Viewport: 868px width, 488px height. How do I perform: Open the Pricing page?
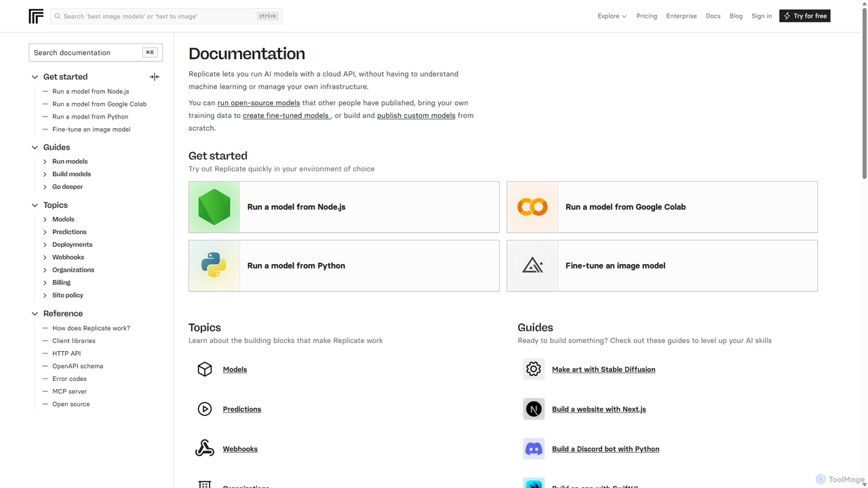coord(646,16)
